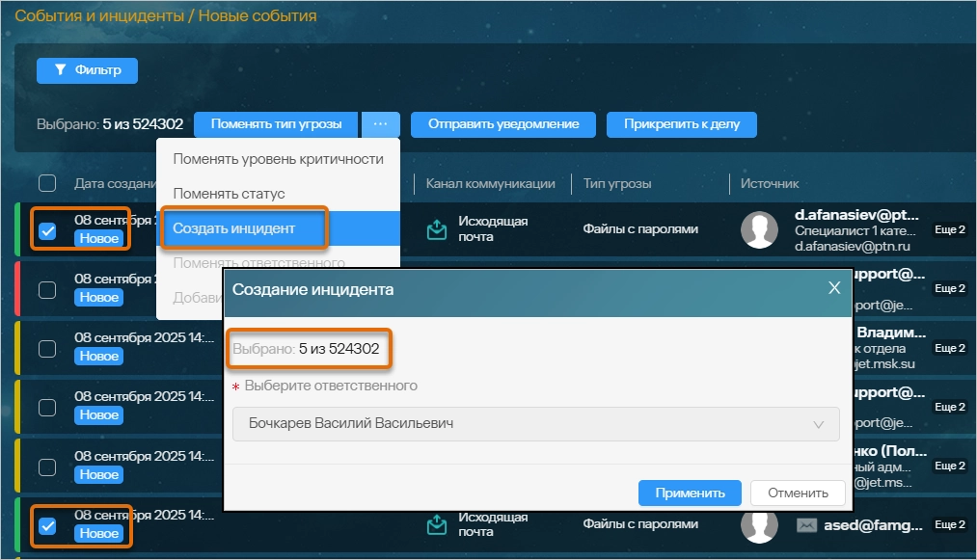Image resolution: width=977 pixels, height=560 pixels.
Task: Click outgoing mail icon in first row
Action: click(x=438, y=229)
